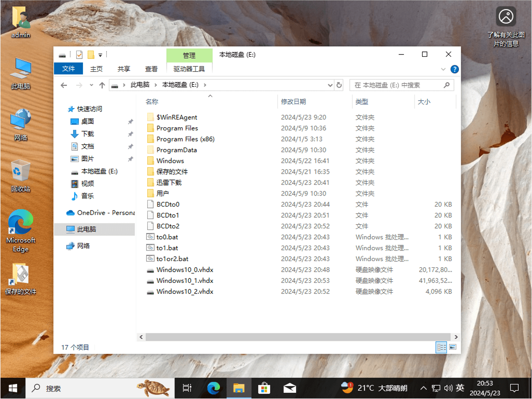Expand hidden icons in the system tray

[x=423, y=388]
